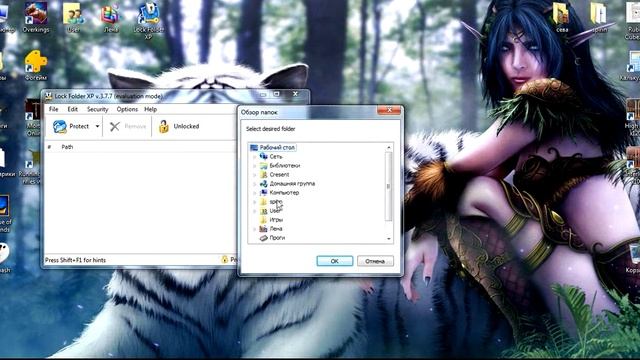Viewport: 640px width, 360px height.
Task: Click the greyed Remove toolbar button
Action: click(x=128, y=127)
